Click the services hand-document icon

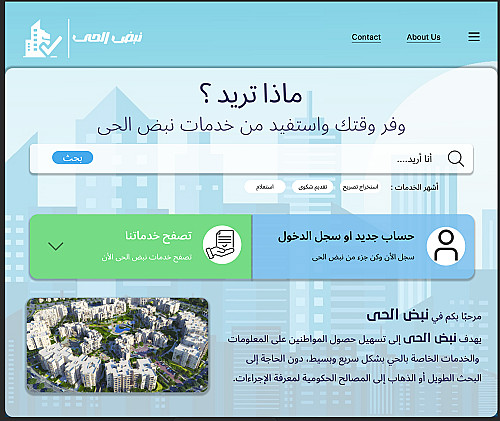pos(222,245)
